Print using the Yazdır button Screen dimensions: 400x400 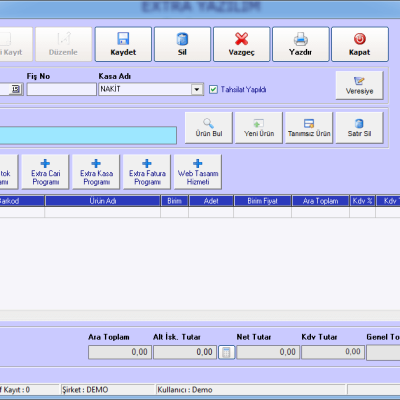click(301, 44)
